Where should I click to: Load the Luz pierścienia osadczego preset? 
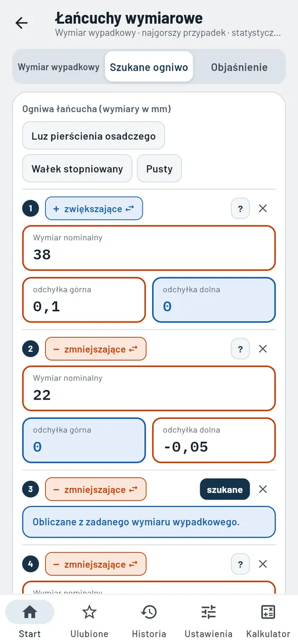(x=94, y=136)
